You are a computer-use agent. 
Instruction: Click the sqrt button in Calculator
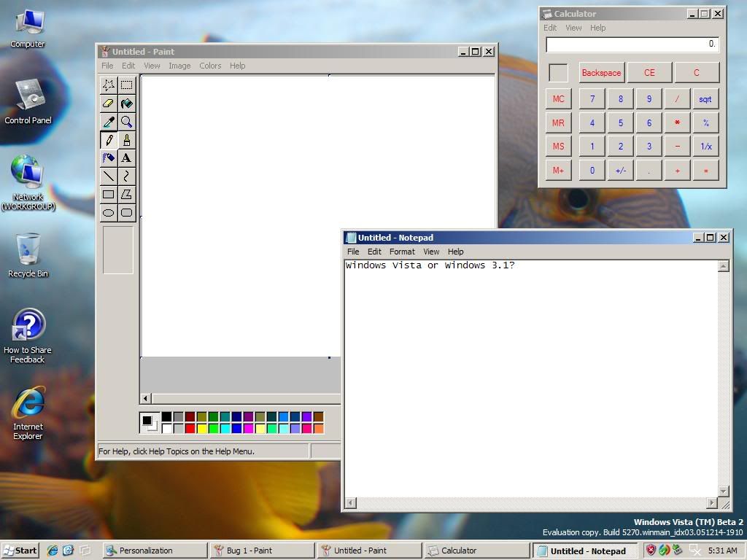[x=705, y=99]
